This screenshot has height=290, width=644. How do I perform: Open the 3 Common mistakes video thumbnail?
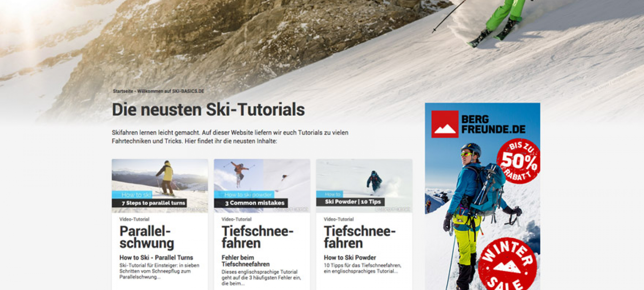262,186
